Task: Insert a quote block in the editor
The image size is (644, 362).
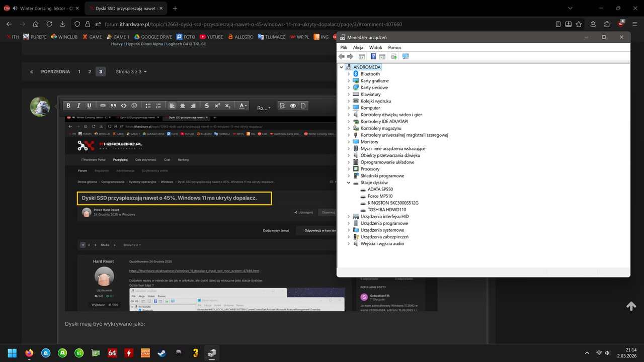Action: [x=113, y=106]
